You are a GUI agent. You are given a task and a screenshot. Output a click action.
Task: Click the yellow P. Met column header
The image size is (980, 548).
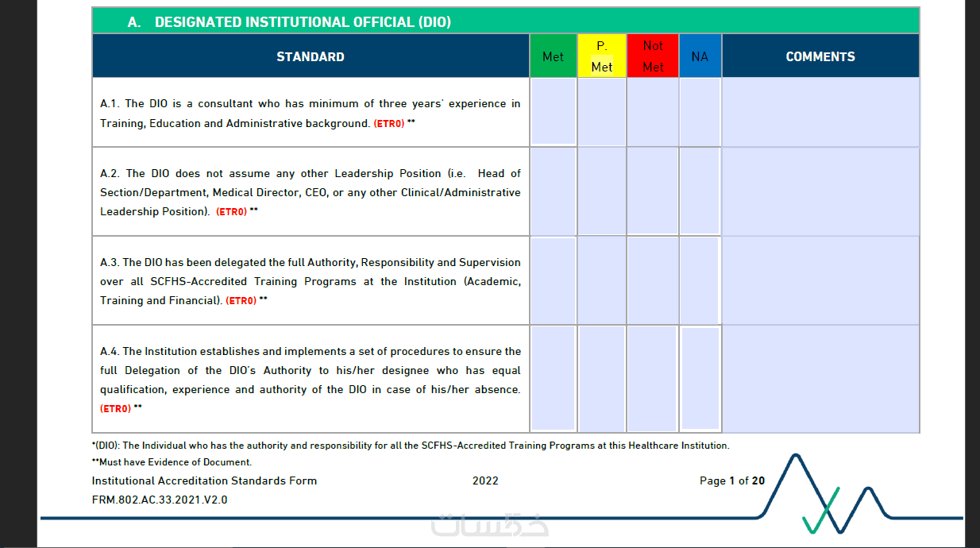point(602,56)
